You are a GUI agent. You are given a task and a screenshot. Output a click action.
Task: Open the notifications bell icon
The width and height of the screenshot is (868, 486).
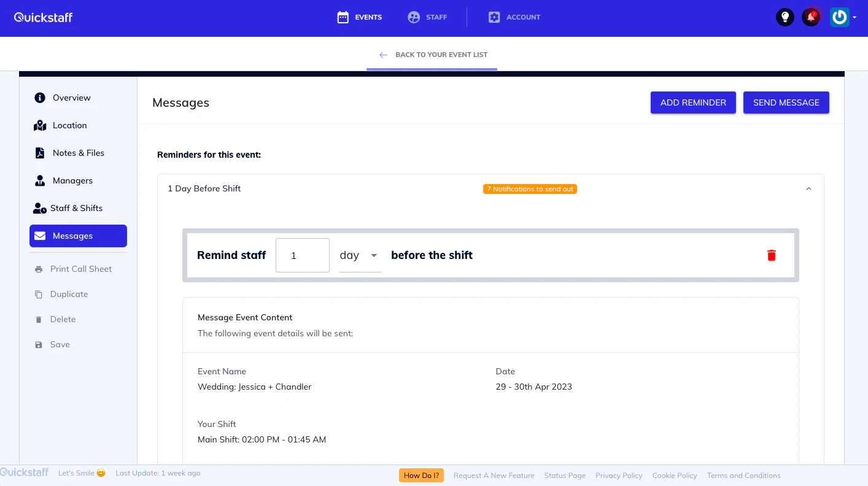[x=811, y=17]
